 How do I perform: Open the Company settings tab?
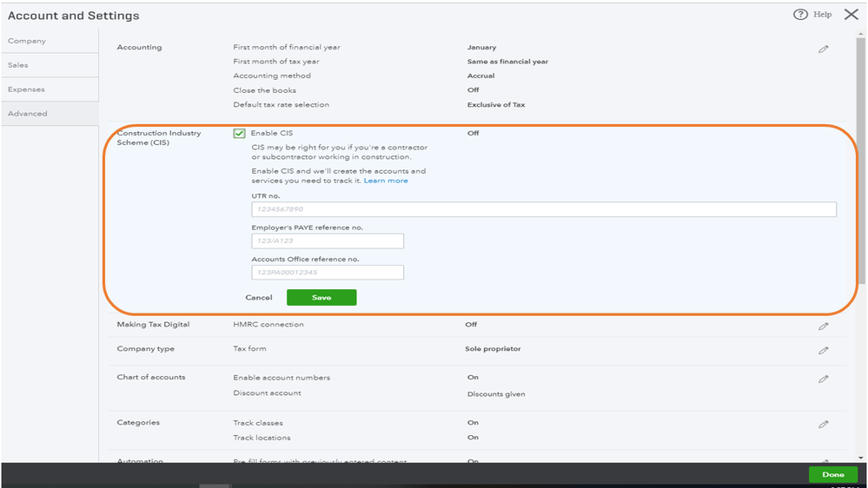coord(27,41)
